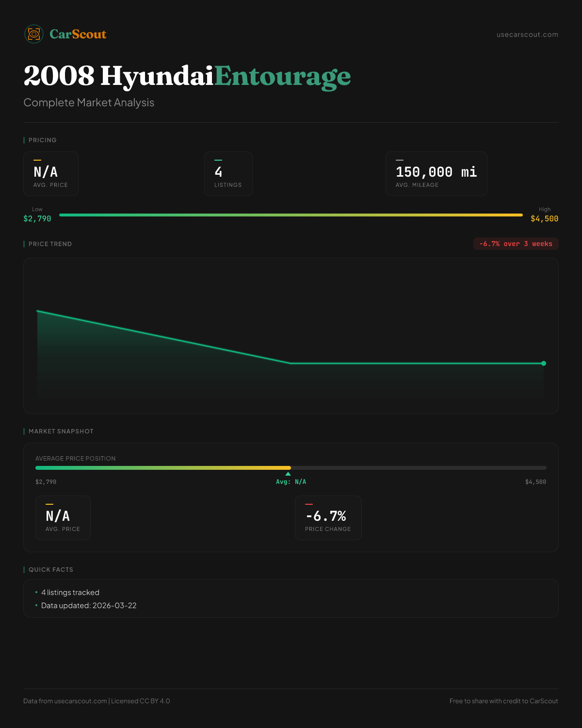Click the $2,790 low price label

(x=37, y=219)
